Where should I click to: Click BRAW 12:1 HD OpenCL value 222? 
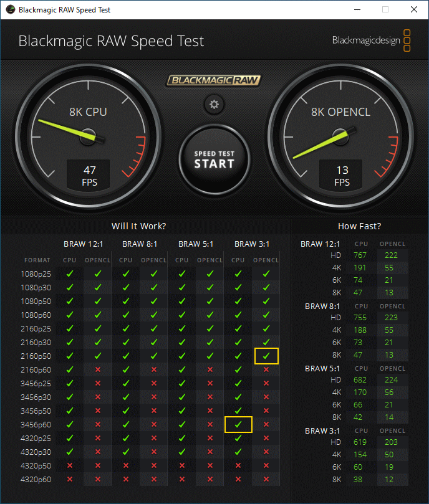(391, 255)
